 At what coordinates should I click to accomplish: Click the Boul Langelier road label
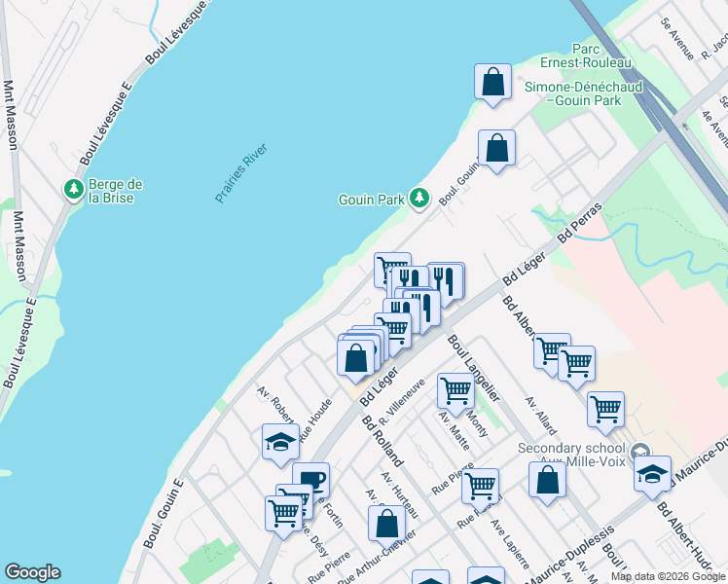click(474, 368)
